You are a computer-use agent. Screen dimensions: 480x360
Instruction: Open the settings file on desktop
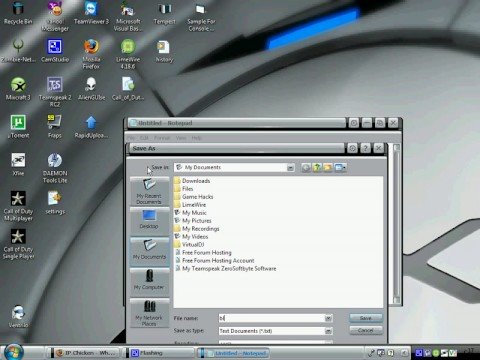point(55,203)
